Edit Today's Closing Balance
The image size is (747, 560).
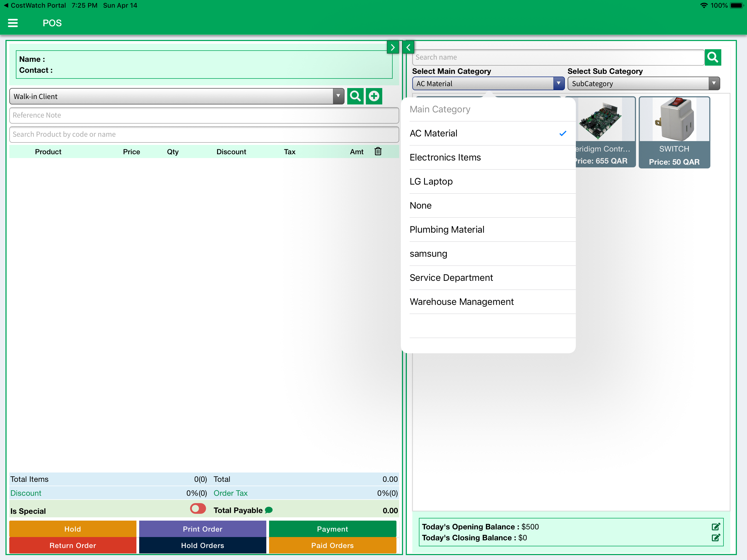click(x=716, y=537)
